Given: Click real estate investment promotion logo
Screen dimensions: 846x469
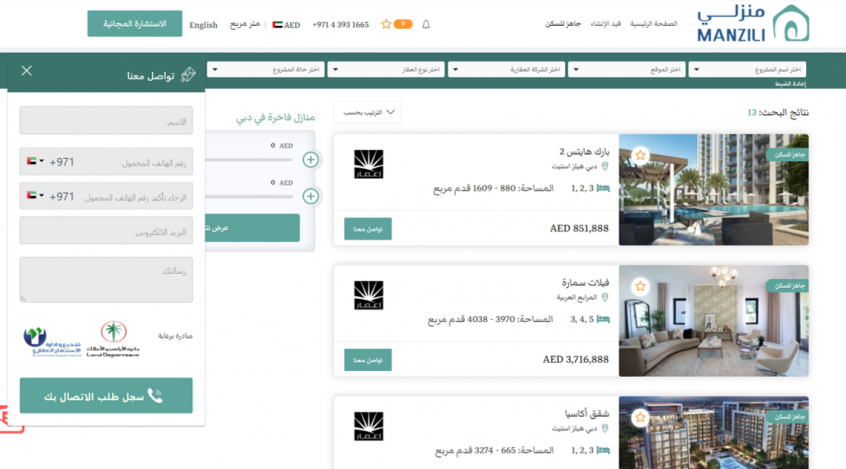Looking at the screenshot, I should [x=52, y=342].
